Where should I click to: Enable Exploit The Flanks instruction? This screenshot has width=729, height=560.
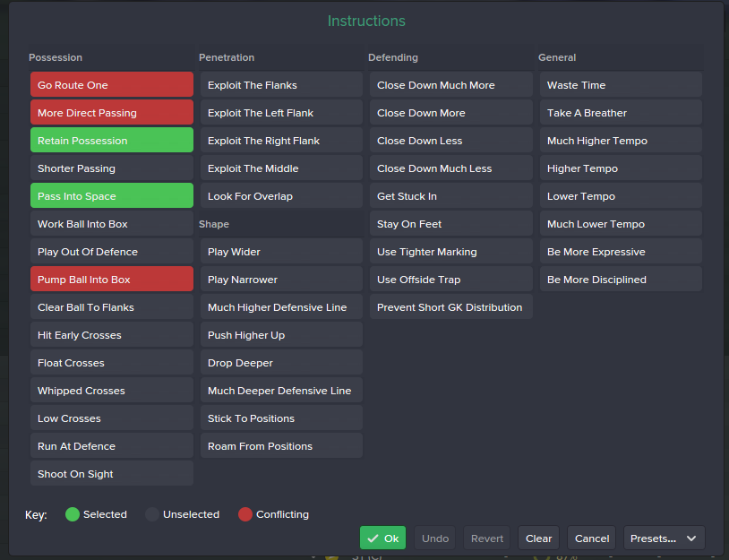[281, 84]
